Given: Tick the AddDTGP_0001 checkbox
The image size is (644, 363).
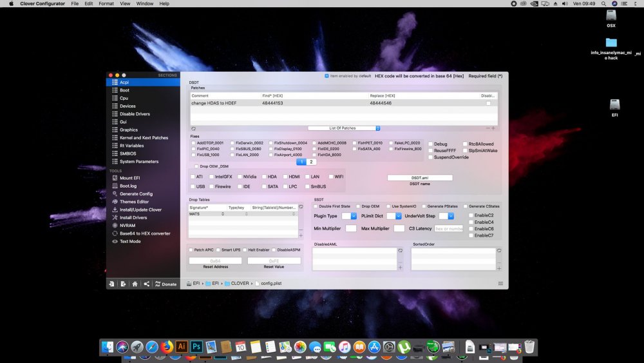Looking at the screenshot, I should click(x=193, y=143).
